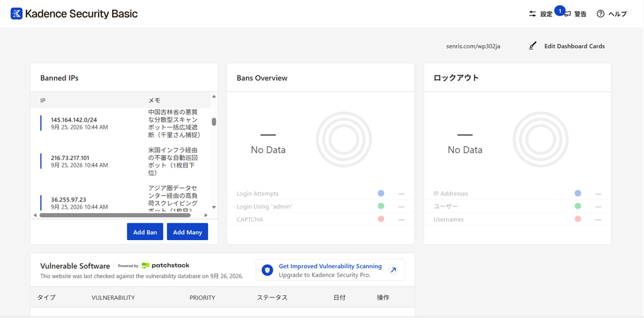Viewport: 644px width, 318px height.
Task: Open the 警告 notifications menu
Action: 575,14
